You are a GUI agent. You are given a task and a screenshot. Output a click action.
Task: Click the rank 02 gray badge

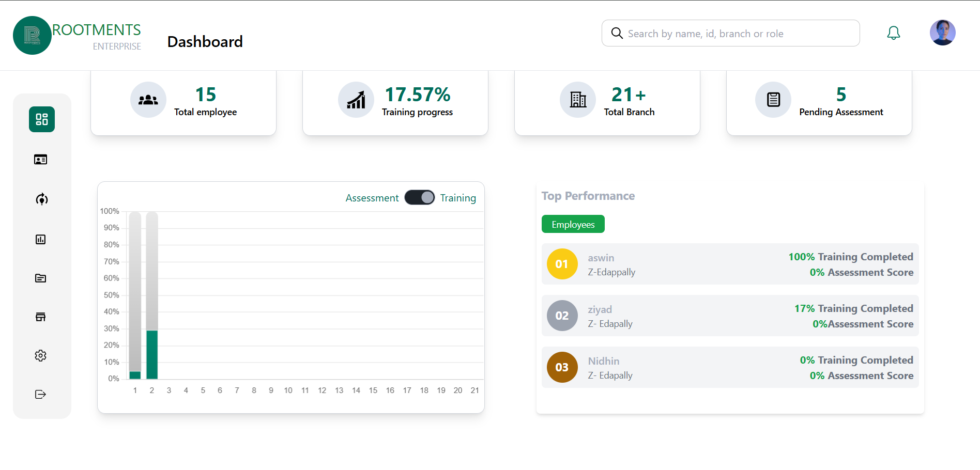tap(562, 316)
